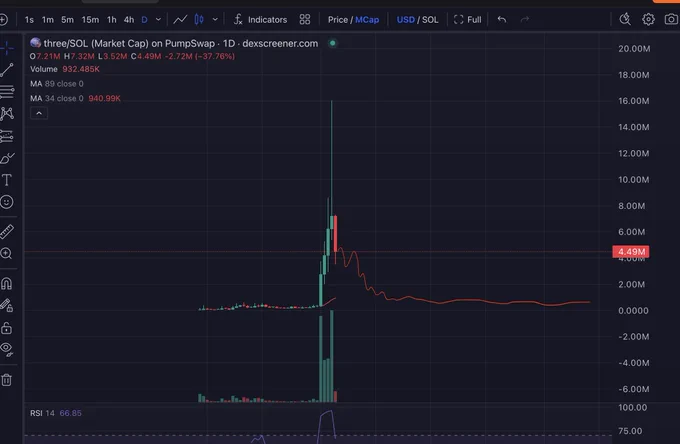This screenshot has height=444, width=680.
Task: Switch chart to Price mode
Action: coord(337,20)
